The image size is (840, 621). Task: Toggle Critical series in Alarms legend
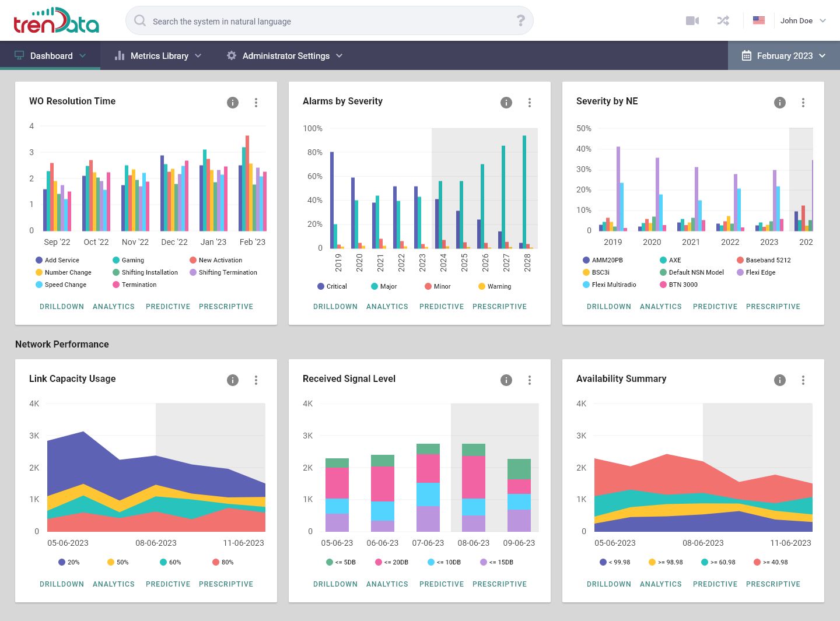point(332,286)
